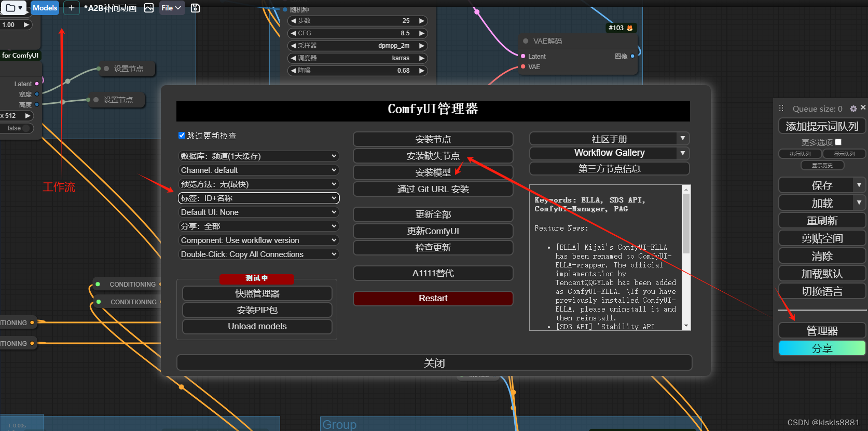Enable the 更多选项 checkbox

point(838,142)
